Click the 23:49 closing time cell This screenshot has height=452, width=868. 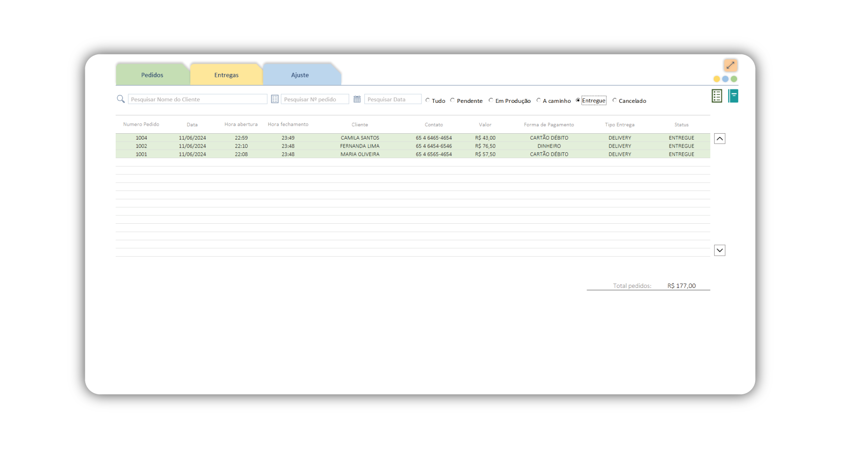pos(288,138)
